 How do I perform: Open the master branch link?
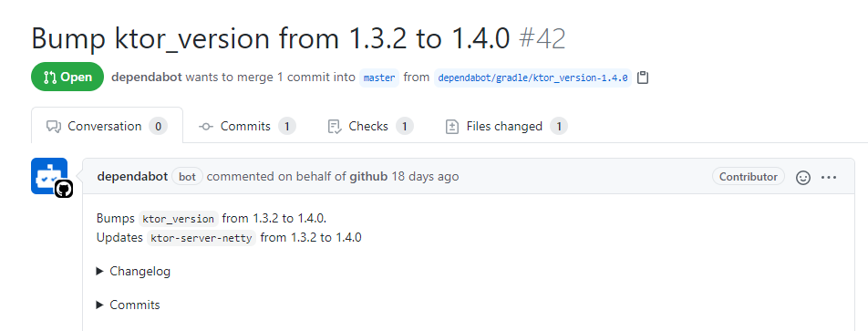[x=379, y=78]
